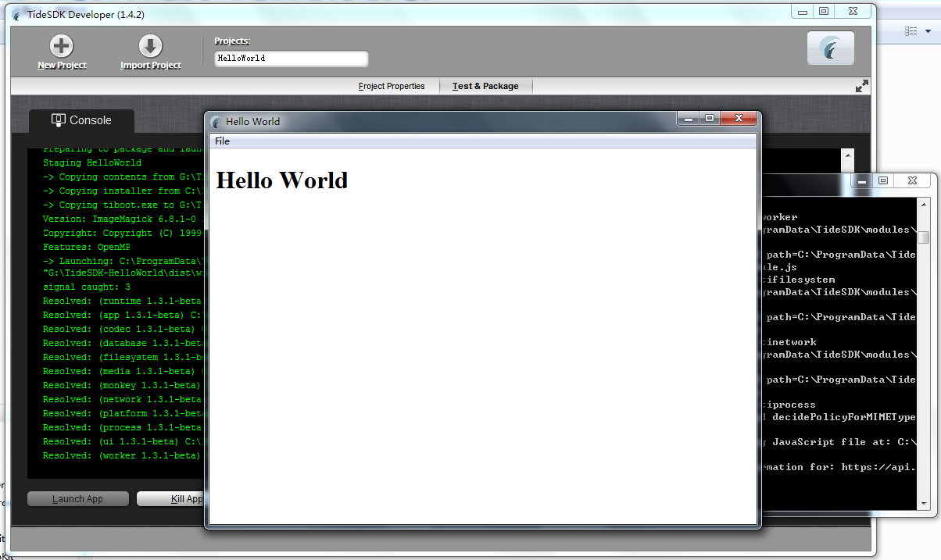Minimize the command prompt window
941x560 pixels.
862,180
